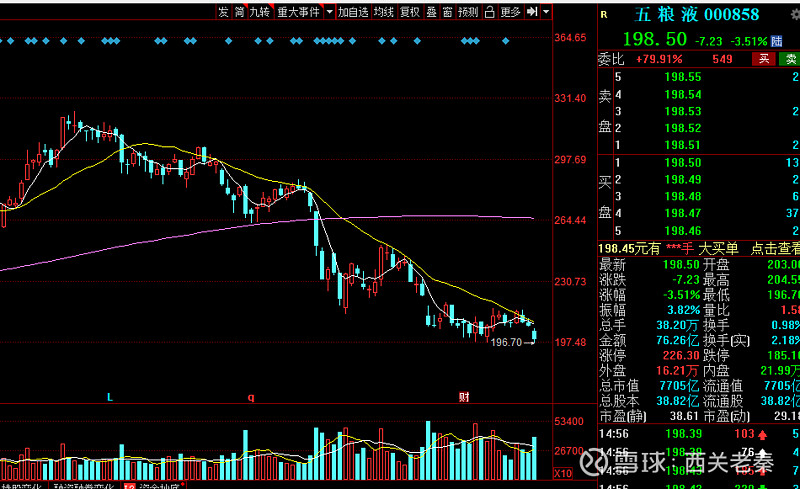Click the 委比 +79.91% value
Image resolution: width=800 pixels, height=489 pixels.
pyautogui.click(x=659, y=59)
